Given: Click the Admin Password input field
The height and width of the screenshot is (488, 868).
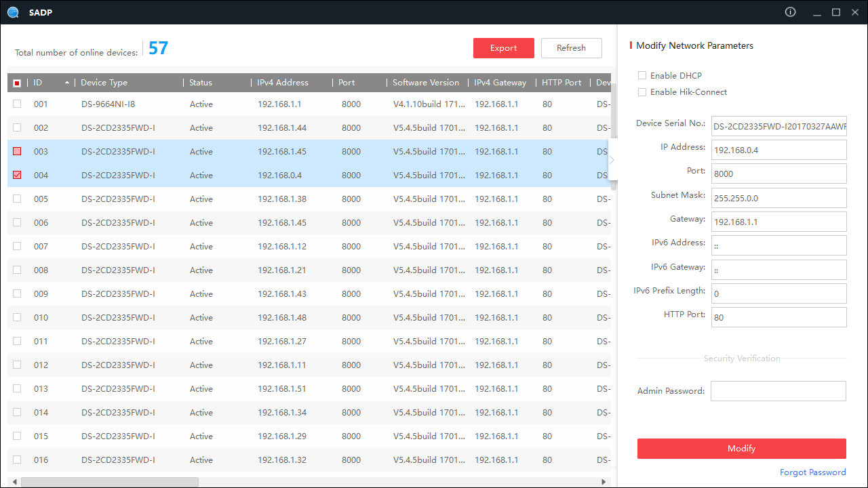Looking at the screenshot, I should [778, 391].
